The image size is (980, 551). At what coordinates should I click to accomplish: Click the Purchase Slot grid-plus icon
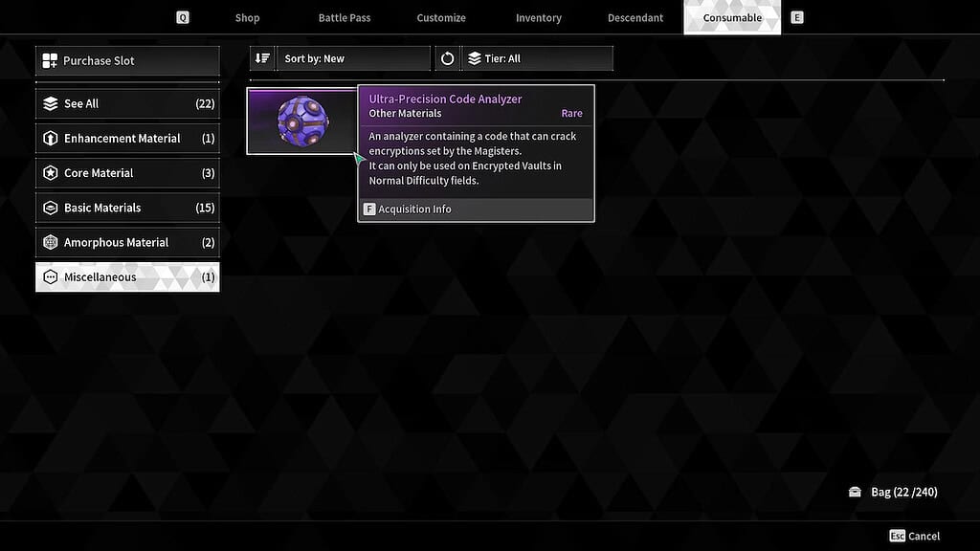pyautogui.click(x=50, y=60)
